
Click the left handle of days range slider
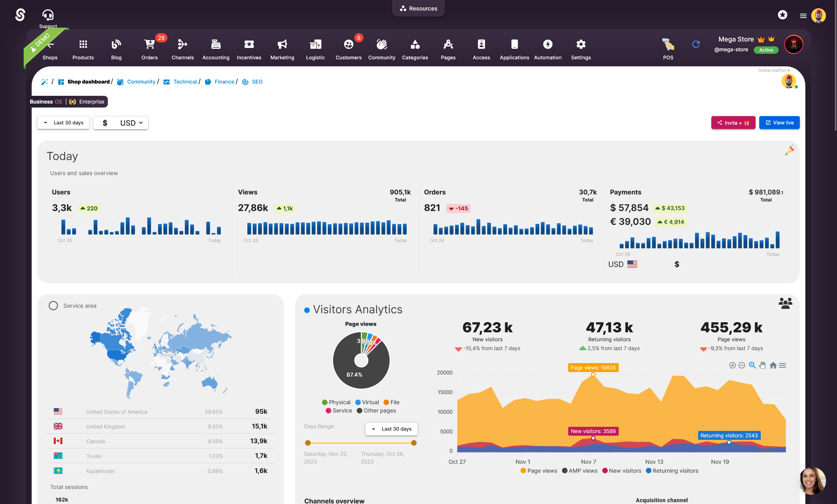(x=308, y=443)
